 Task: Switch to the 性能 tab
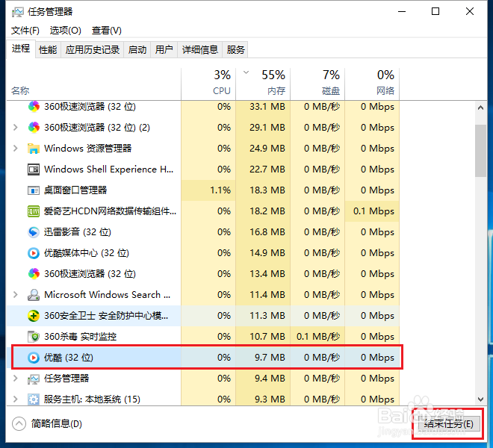[x=48, y=50]
